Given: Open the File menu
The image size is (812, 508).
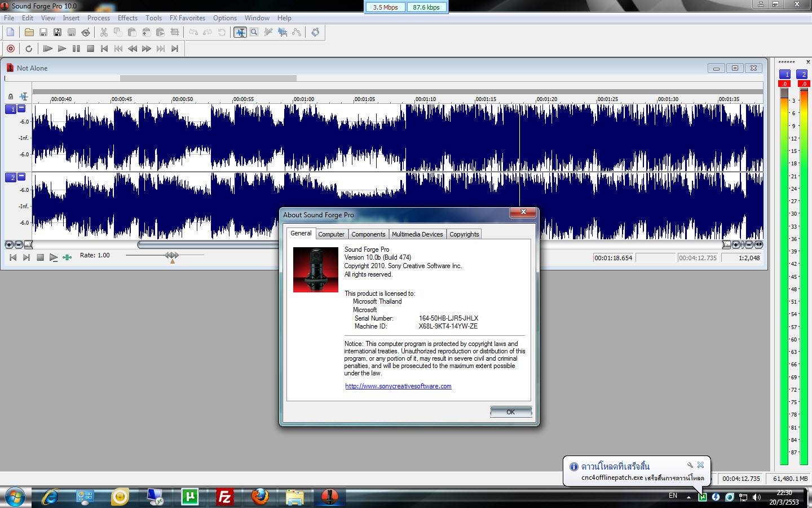Looking at the screenshot, I should (x=9, y=18).
